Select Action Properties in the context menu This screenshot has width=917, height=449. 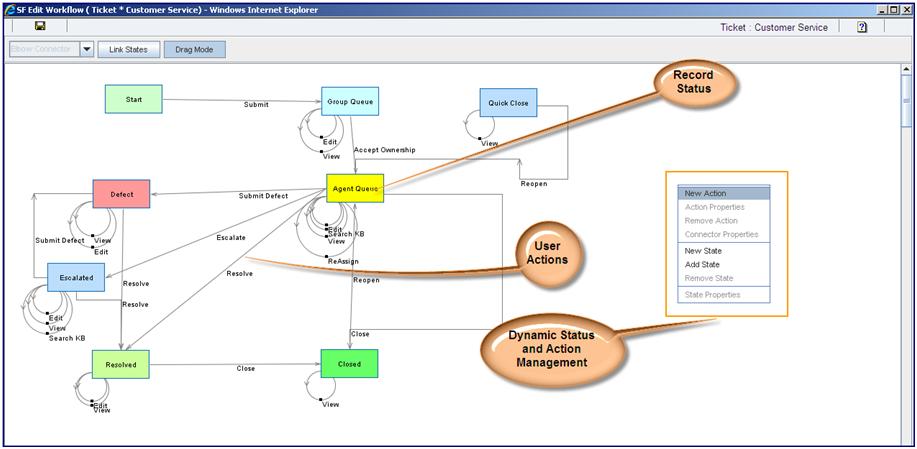tap(724, 207)
